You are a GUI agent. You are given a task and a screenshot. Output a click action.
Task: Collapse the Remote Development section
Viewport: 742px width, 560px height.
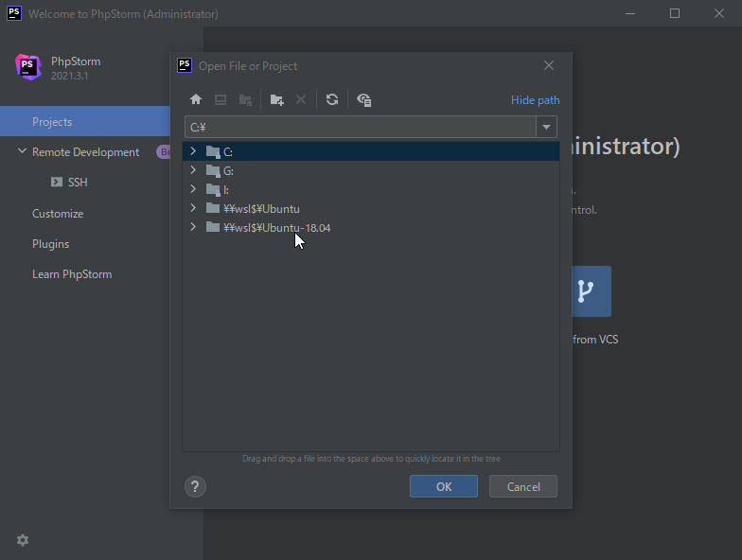pos(22,152)
